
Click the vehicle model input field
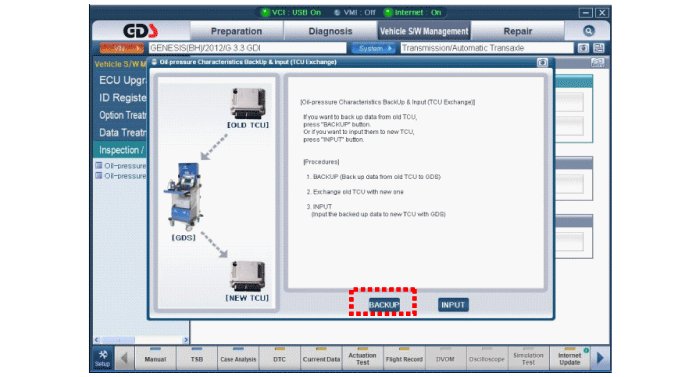click(247, 48)
